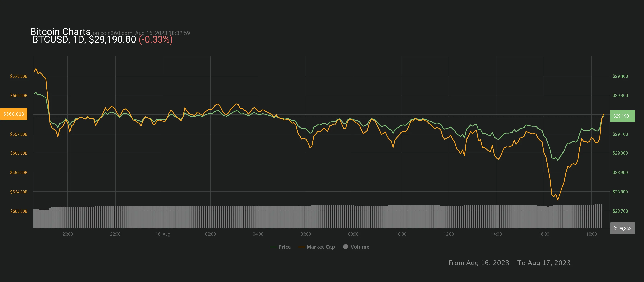644x282 pixels.
Task: Click the red (-0.33%) change value
Action: [156, 39]
